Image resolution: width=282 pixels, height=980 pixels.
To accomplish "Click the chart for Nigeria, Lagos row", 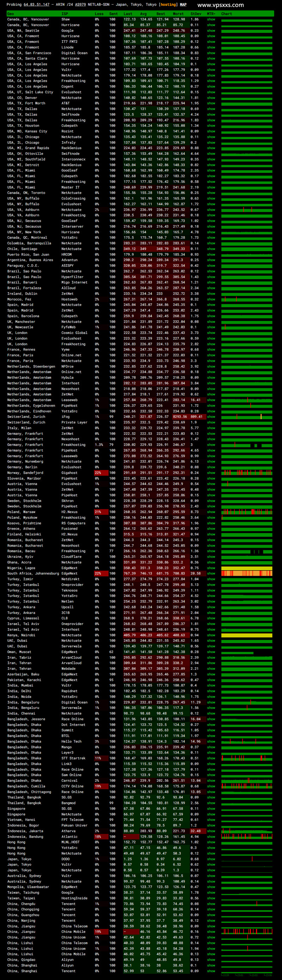I will click(x=247, y=568).
